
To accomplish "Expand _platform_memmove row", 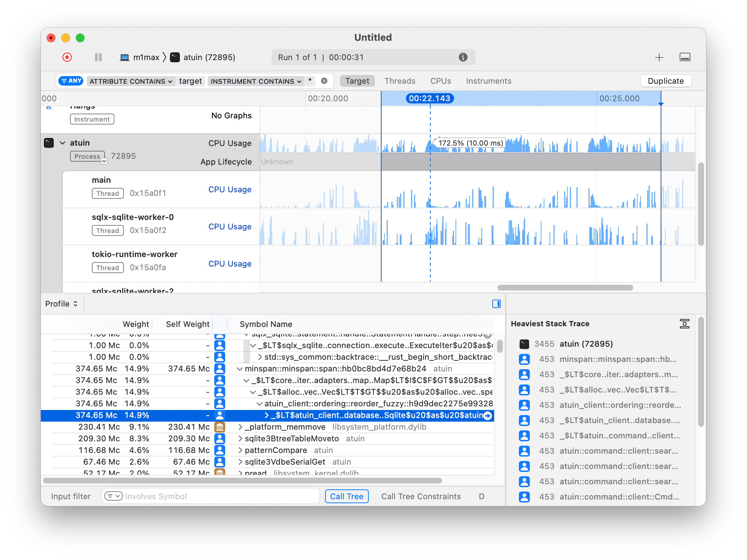I will (240, 427).
